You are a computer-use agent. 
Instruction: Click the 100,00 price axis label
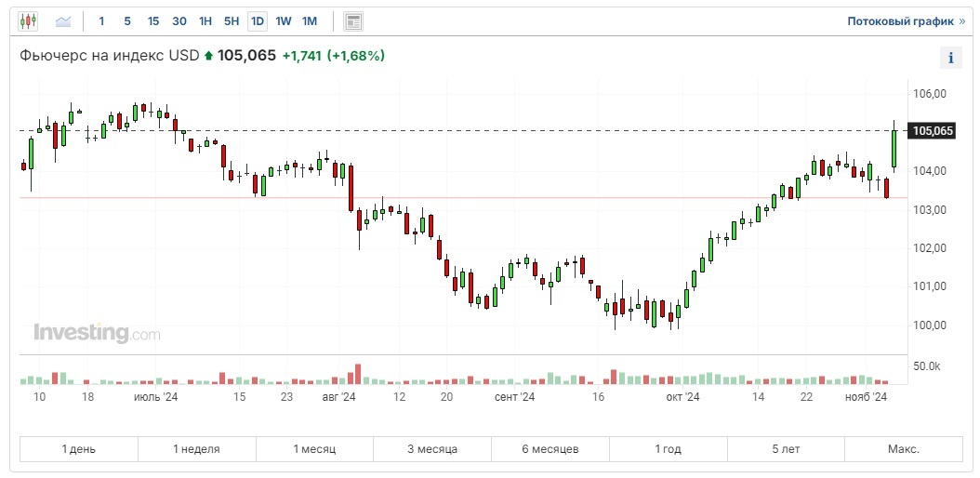(x=930, y=325)
